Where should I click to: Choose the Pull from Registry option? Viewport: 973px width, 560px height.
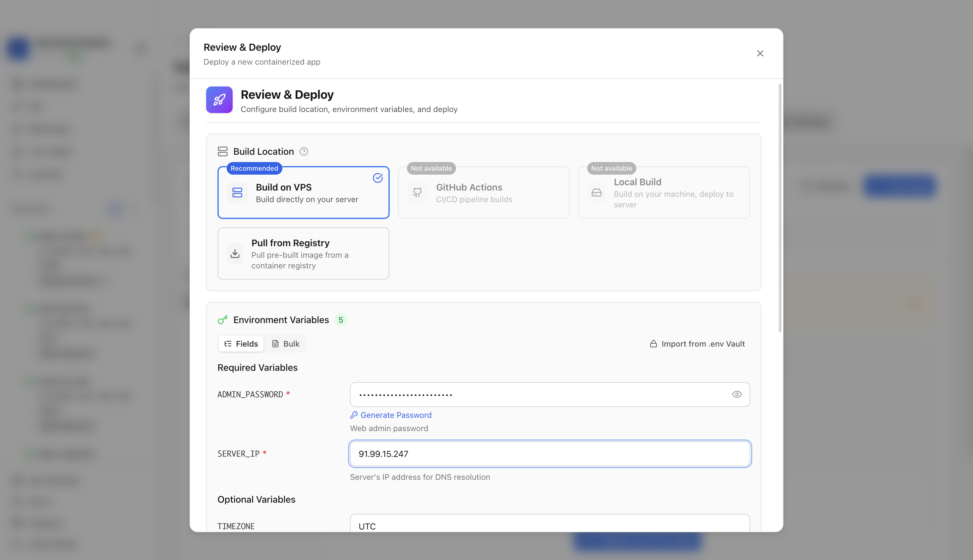point(304,253)
